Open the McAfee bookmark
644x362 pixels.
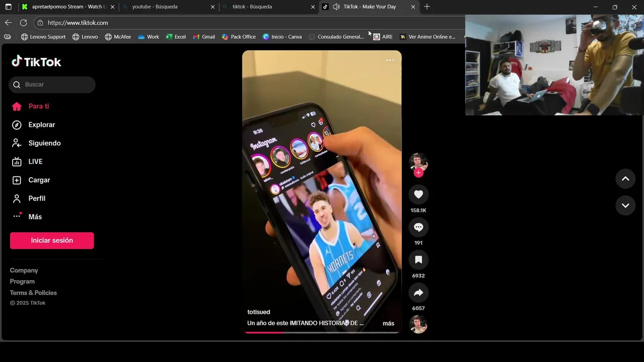pos(118,37)
